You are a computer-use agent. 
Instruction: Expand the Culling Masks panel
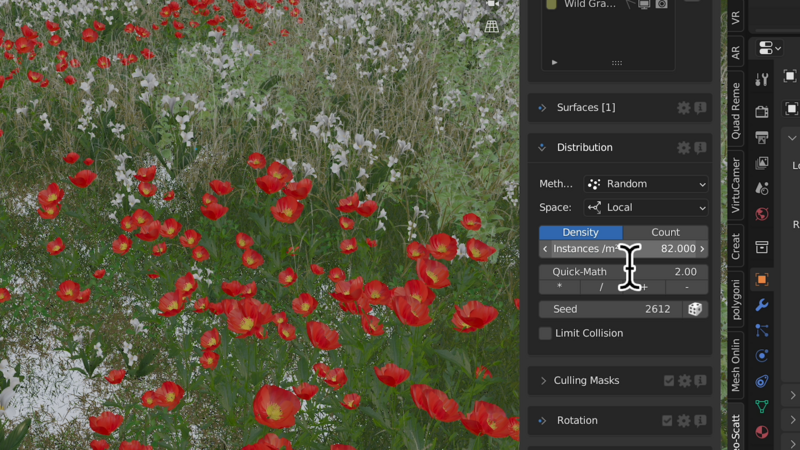pos(543,381)
